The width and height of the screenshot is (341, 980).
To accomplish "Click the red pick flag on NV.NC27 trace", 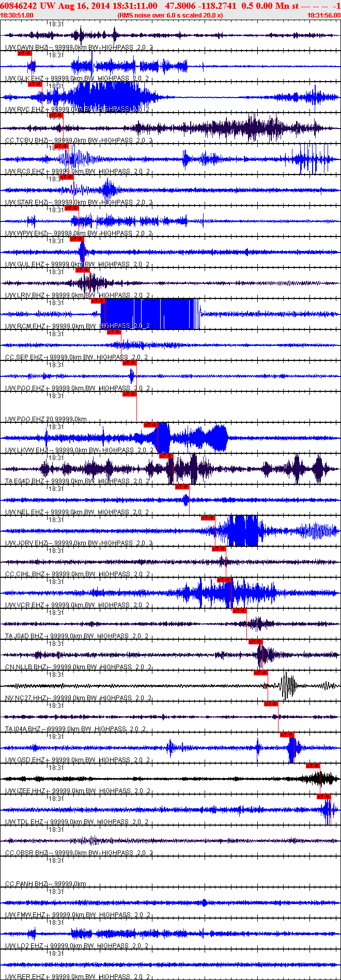I will (x=260, y=673).
